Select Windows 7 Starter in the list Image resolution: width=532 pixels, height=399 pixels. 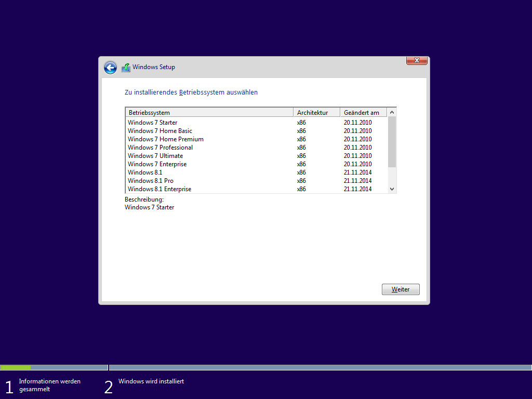(x=257, y=123)
